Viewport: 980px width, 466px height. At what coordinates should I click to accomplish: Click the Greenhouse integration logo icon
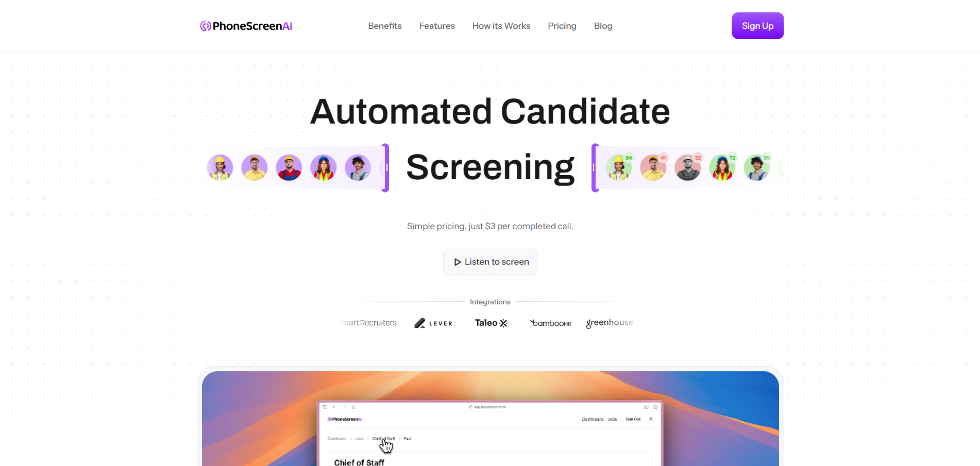pos(609,322)
